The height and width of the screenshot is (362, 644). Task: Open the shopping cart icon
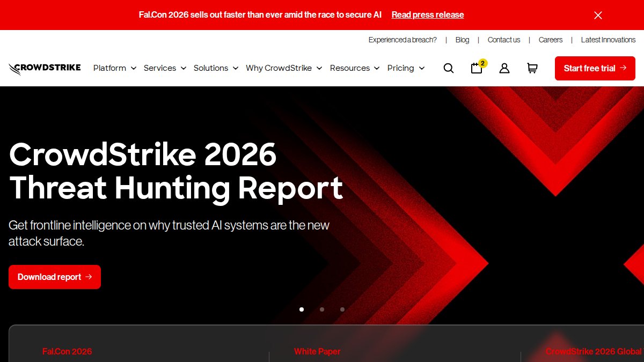[532, 68]
